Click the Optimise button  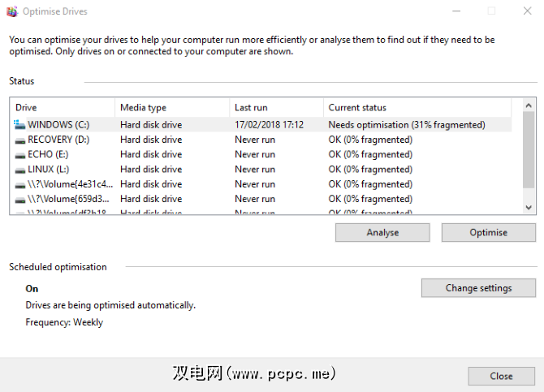489,232
